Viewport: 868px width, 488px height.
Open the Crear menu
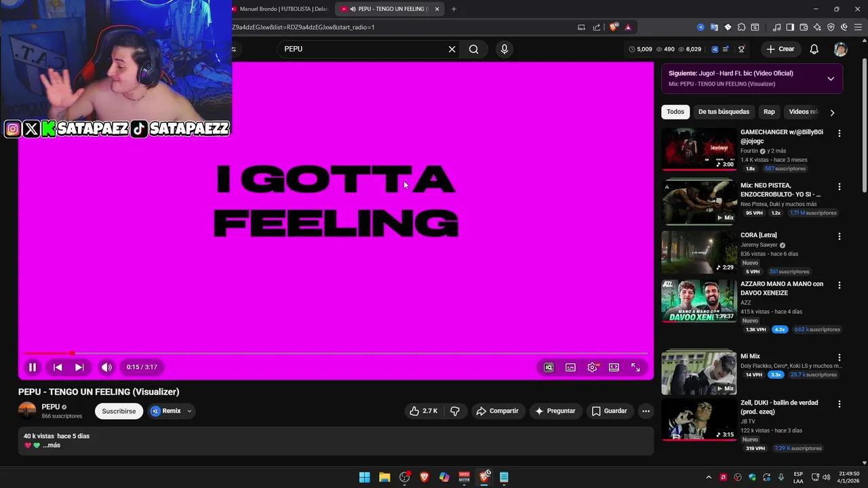[x=780, y=49]
